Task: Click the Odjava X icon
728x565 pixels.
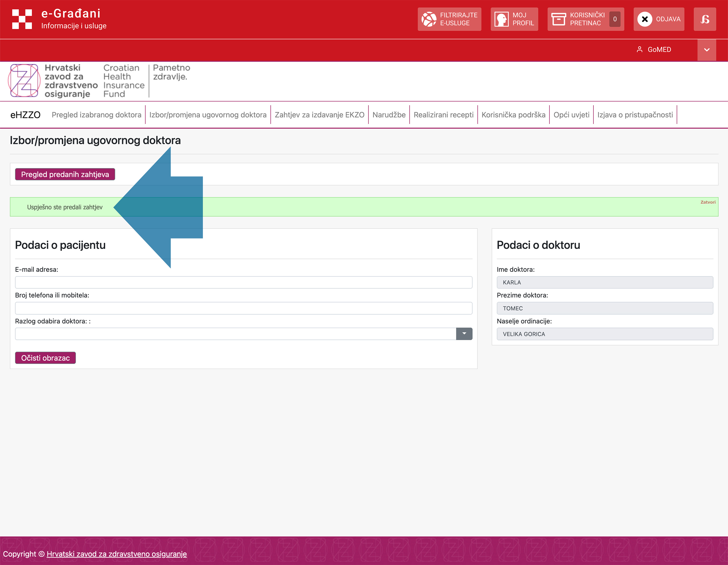Action: pos(645,19)
